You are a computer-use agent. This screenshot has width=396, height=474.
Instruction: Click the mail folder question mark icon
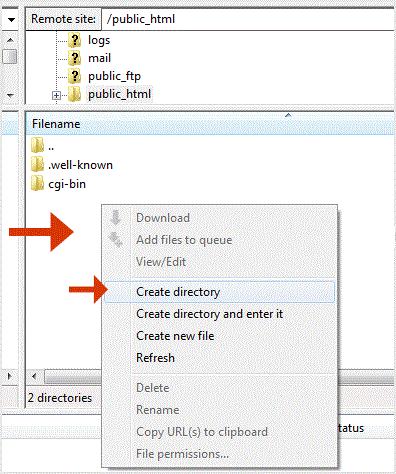pyautogui.click(x=74, y=58)
